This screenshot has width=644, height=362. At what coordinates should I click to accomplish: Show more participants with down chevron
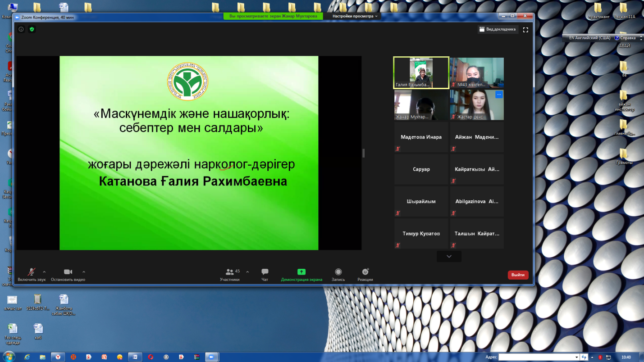point(449,256)
